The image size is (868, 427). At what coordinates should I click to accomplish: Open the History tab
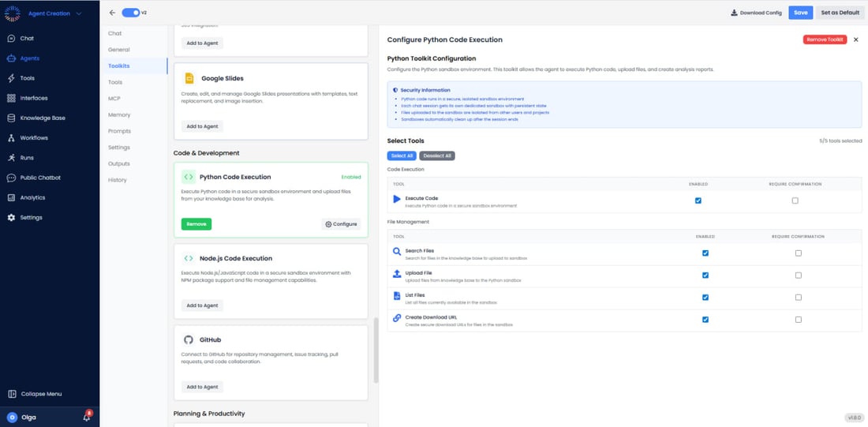point(118,180)
